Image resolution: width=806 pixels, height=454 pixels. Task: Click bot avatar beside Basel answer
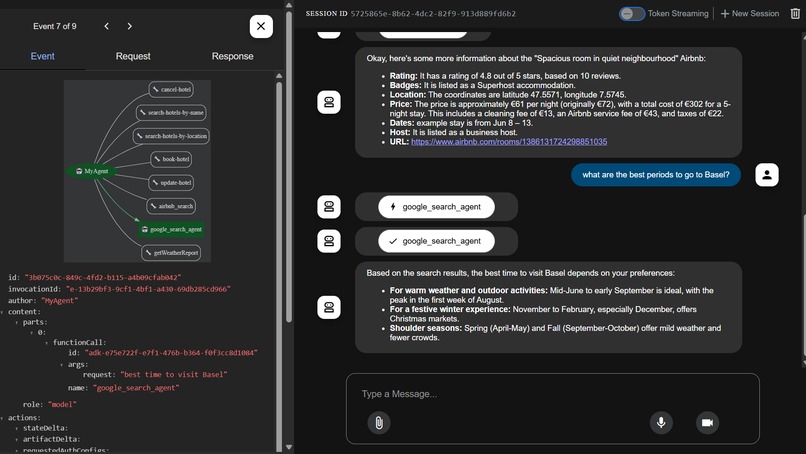(x=329, y=307)
